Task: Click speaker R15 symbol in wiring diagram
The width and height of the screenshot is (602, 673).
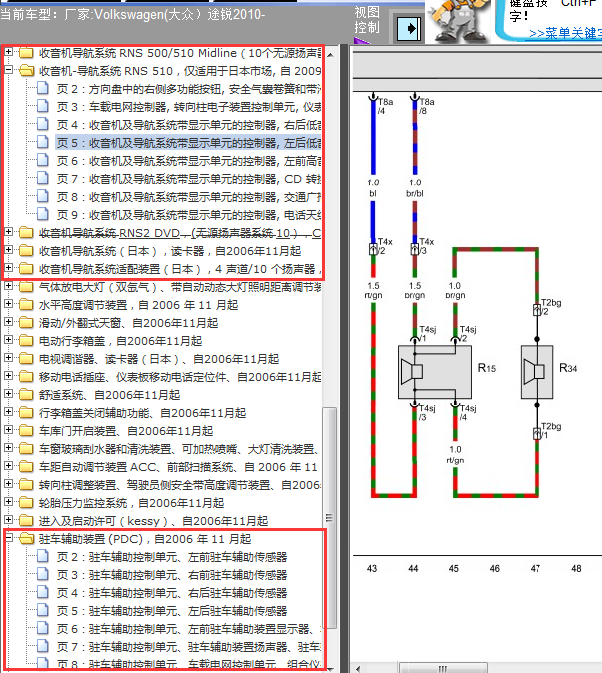Action: click(435, 372)
